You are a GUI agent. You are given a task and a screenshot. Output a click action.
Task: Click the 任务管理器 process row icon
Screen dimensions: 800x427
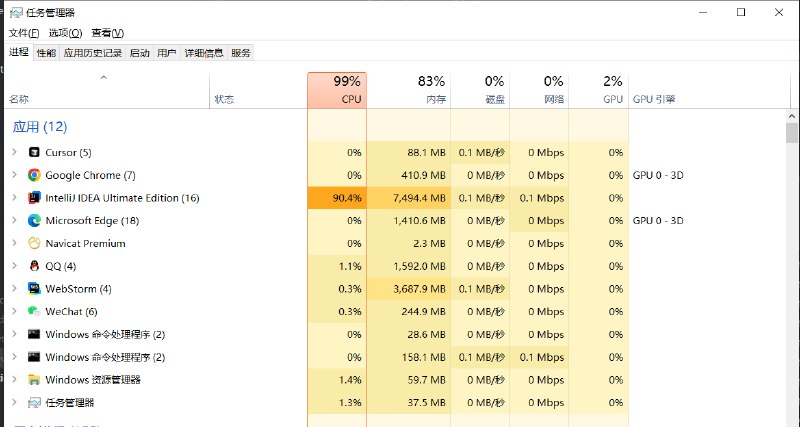[34, 403]
